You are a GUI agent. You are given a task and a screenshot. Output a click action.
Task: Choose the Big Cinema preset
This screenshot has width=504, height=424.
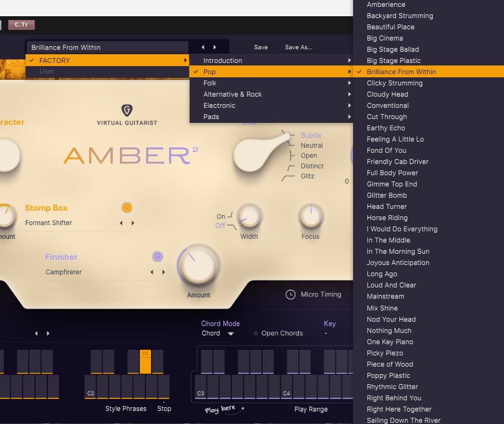click(x=429, y=38)
